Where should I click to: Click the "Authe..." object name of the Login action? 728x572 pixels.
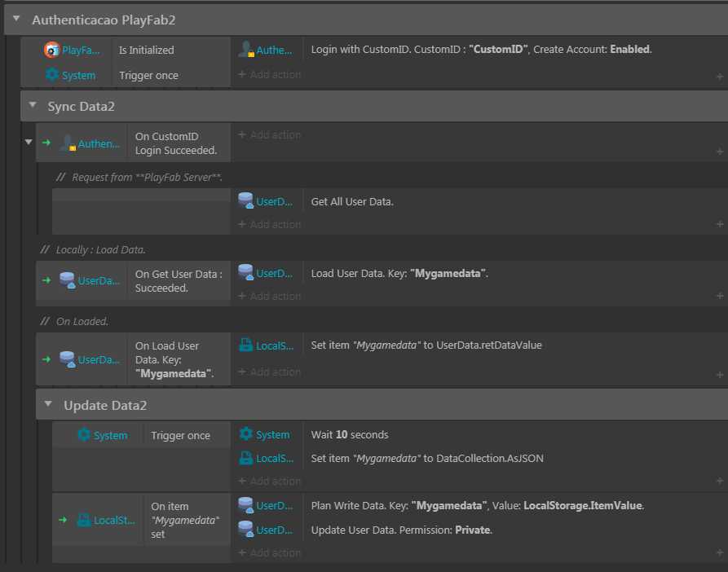(275, 50)
